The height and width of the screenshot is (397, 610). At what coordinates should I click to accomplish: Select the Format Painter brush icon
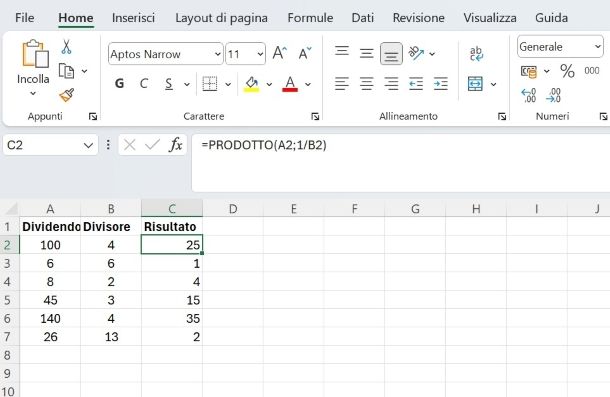[67, 95]
